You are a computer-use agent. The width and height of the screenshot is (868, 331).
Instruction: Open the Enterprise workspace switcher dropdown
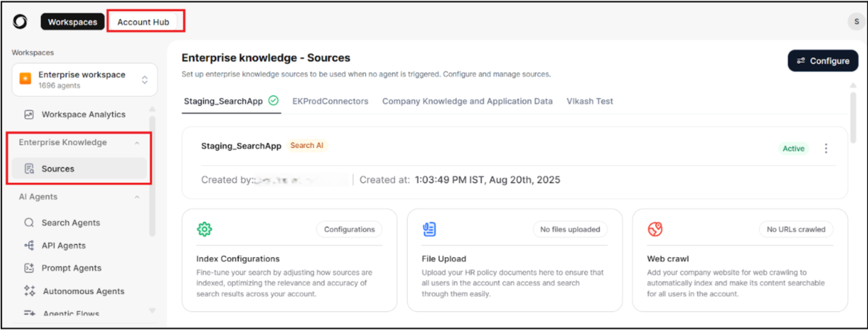pyautogui.click(x=145, y=80)
